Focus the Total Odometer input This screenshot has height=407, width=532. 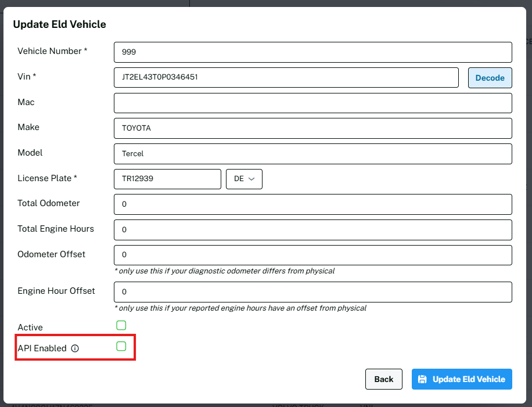click(312, 204)
